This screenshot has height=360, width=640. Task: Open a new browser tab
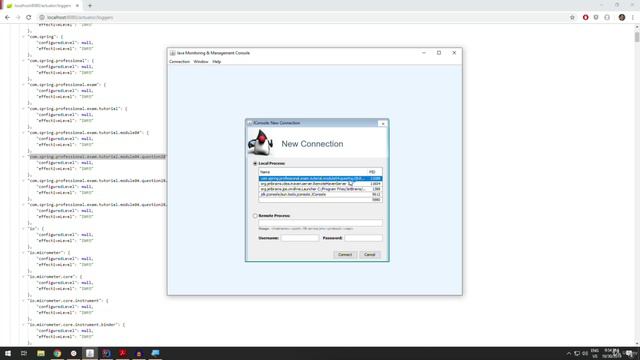coord(90,6)
